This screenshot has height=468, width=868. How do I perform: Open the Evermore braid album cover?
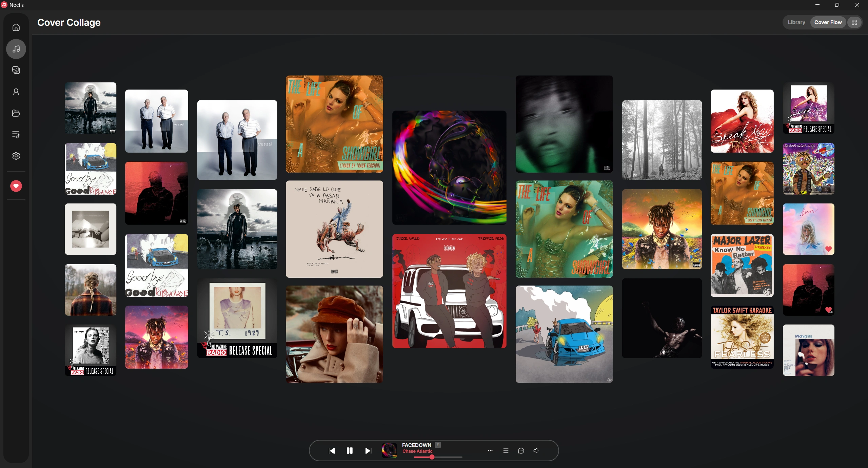(91, 290)
